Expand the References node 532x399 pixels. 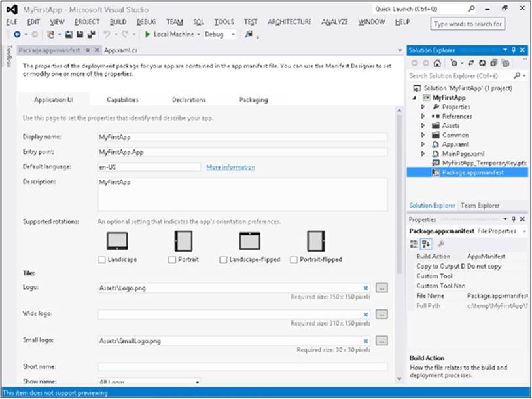423,116
